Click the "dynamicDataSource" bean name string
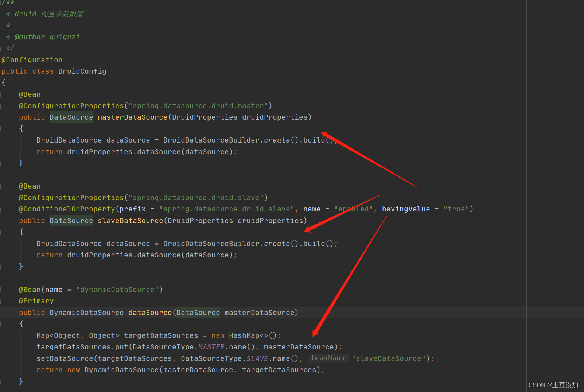 click(117, 290)
